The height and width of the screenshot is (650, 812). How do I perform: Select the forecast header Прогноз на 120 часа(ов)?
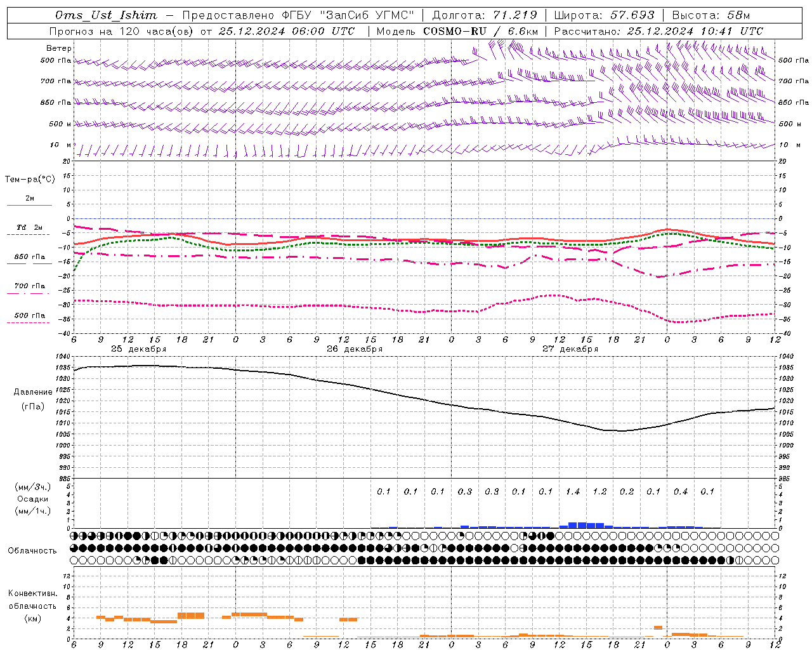pos(121,31)
